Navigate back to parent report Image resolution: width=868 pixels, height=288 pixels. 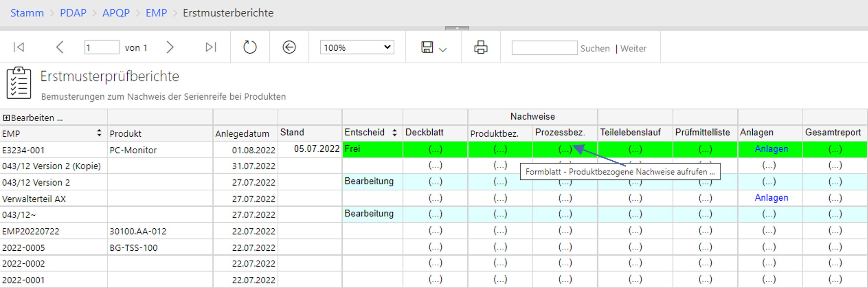coord(289,47)
